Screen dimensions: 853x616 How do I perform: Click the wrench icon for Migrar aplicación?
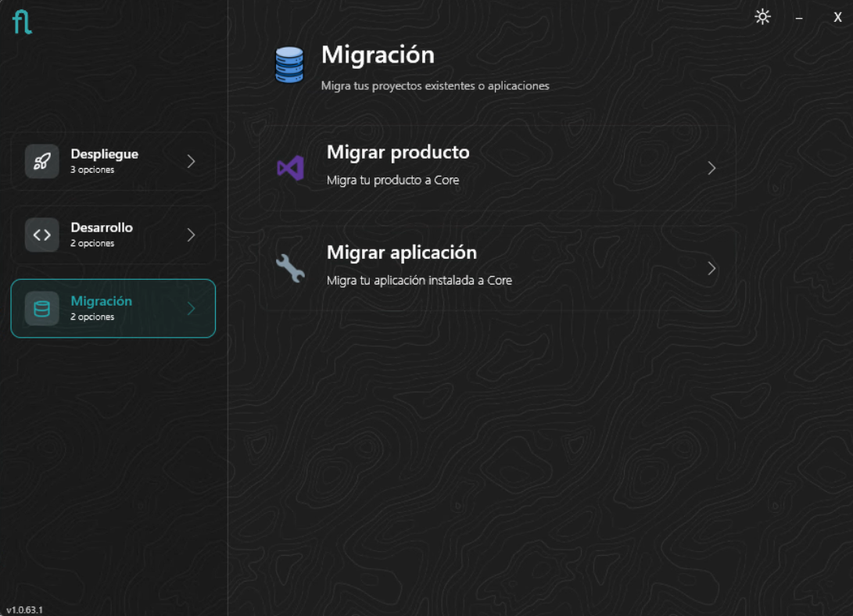click(290, 268)
